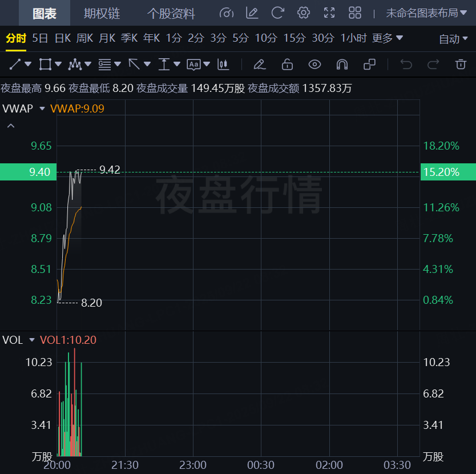Select the text annotation tool
This screenshot has width=476, height=474.
193,65
